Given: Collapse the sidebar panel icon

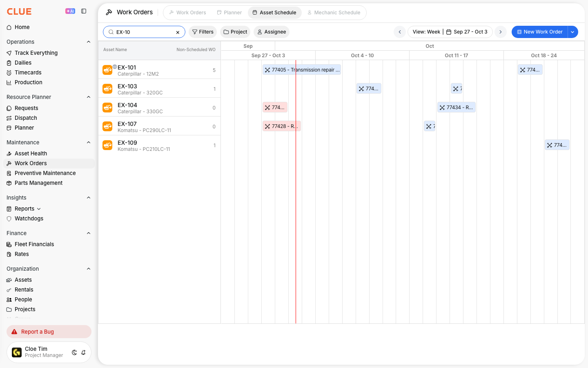Looking at the screenshot, I should [84, 11].
